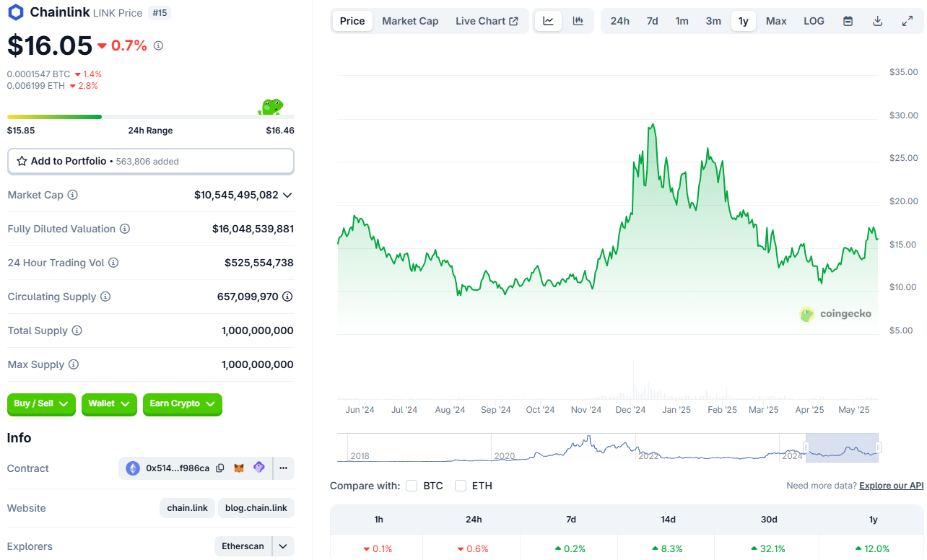Click the star icon in Add to Portfolio

coord(22,161)
